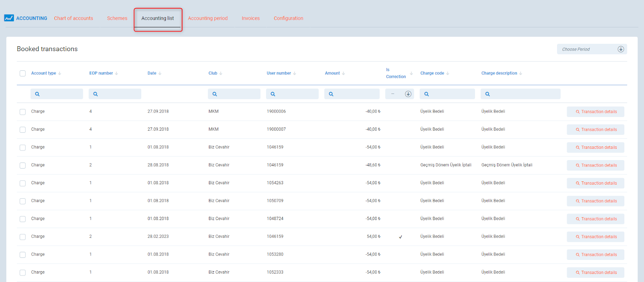The height and width of the screenshot is (282, 644).
Task: Click the Amount column sort arrow
Action: click(x=343, y=74)
